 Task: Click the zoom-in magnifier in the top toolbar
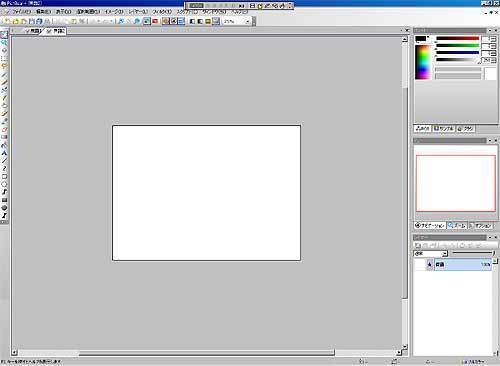[x=121, y=21]
